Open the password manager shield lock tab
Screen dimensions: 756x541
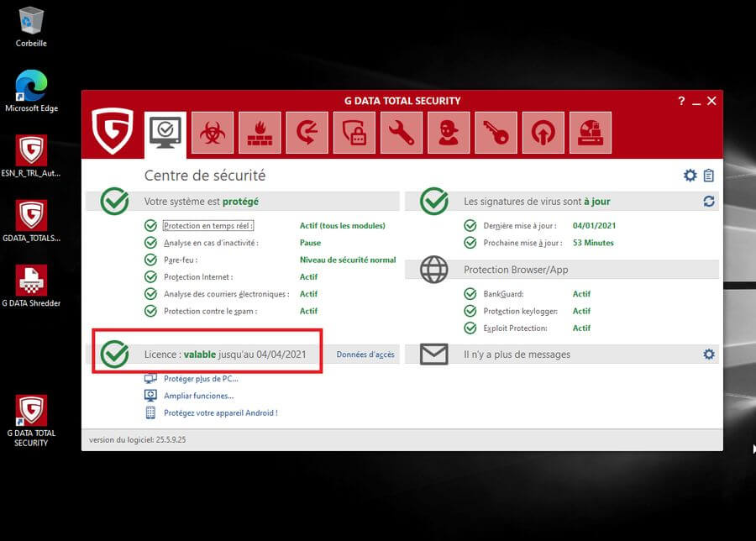click(354, 133)
